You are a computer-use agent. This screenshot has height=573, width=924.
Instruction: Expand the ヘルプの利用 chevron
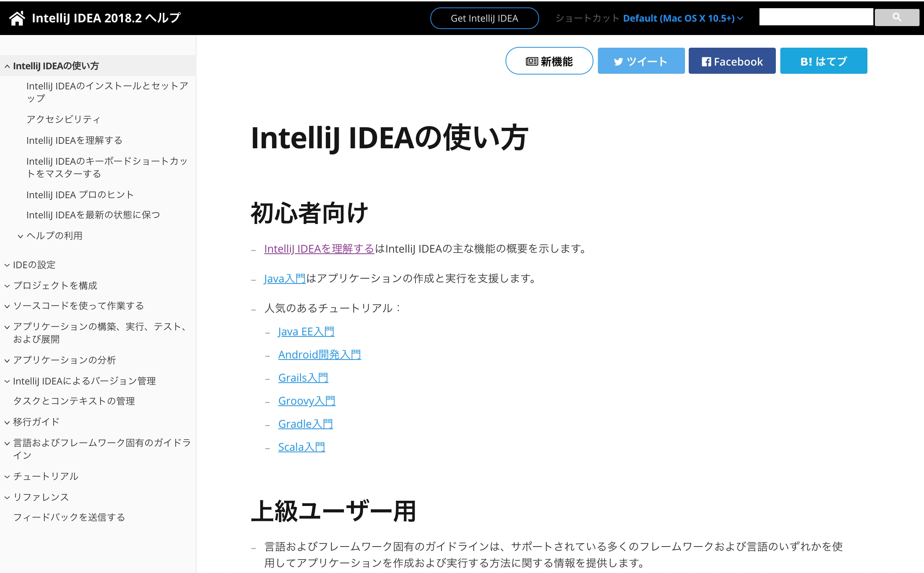click(x=20, y=236)
